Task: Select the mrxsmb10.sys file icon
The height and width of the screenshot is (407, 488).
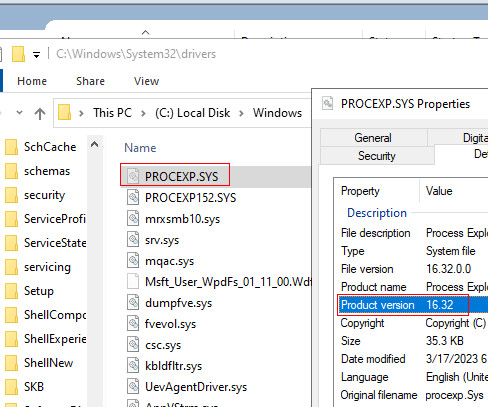Action: 133,218
